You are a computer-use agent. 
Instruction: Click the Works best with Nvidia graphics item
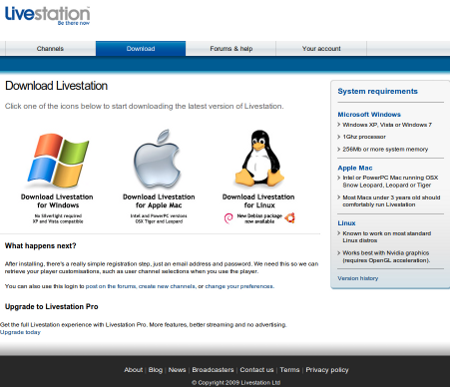point(386,256)
